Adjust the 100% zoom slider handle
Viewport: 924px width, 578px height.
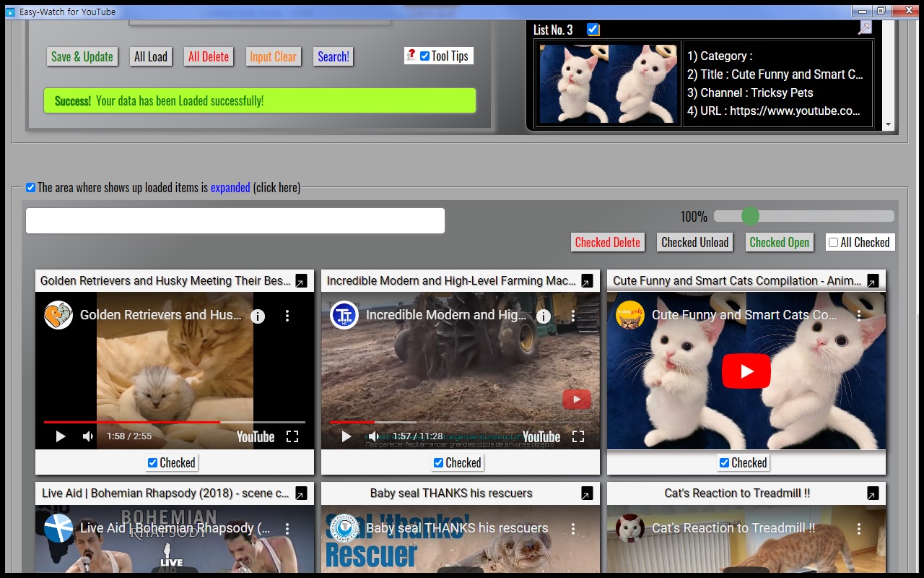pos(750,216)
